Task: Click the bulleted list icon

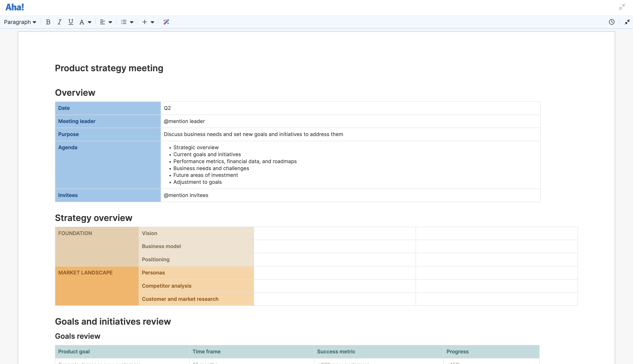Action: click(123, 22)
